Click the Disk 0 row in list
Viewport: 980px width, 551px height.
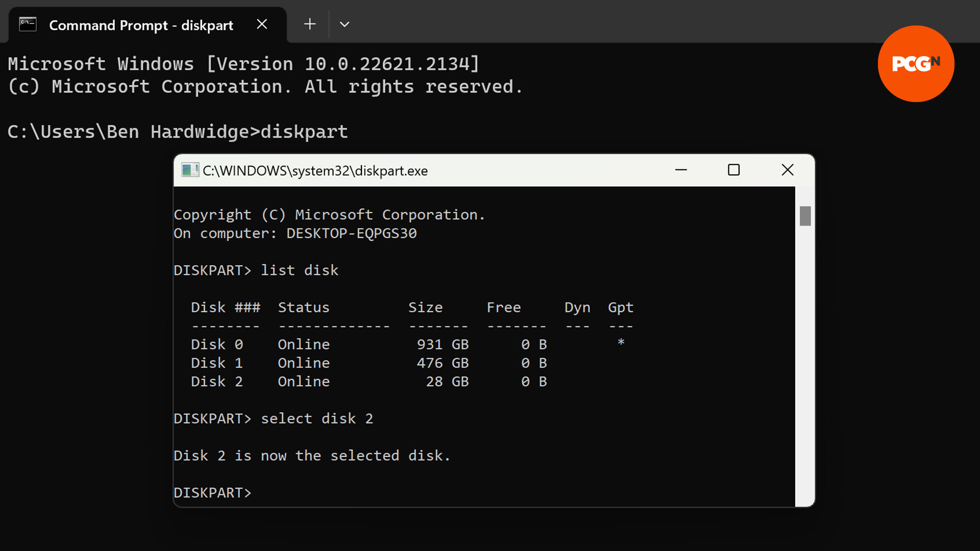tap(367, 345)
